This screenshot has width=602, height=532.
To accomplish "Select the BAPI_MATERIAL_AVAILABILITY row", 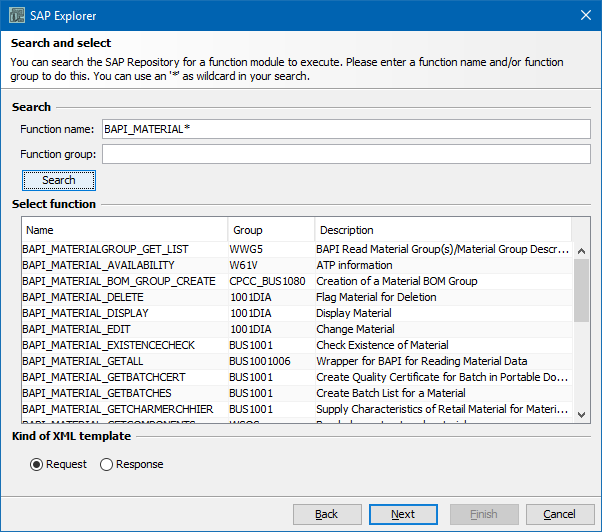I will (x=98, y=265).
